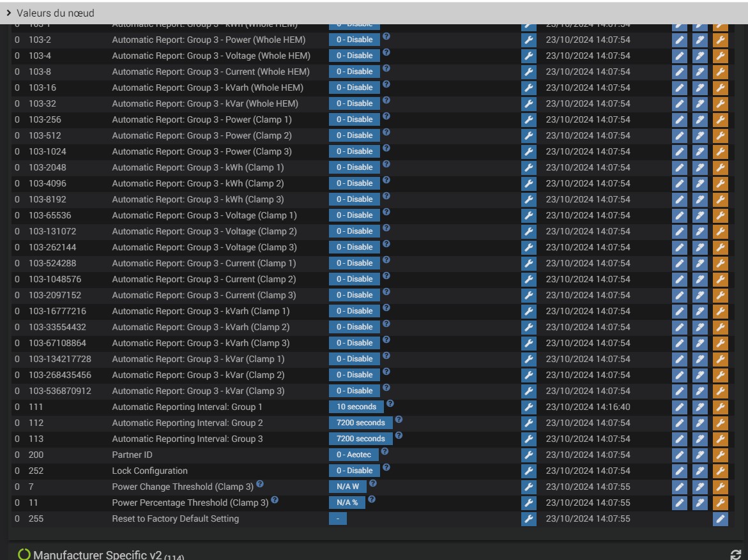Click help icon beside Power Change Threshold (Clamp 3)
748x560 pixels.
pyautogui.click(x=260, y=483)
